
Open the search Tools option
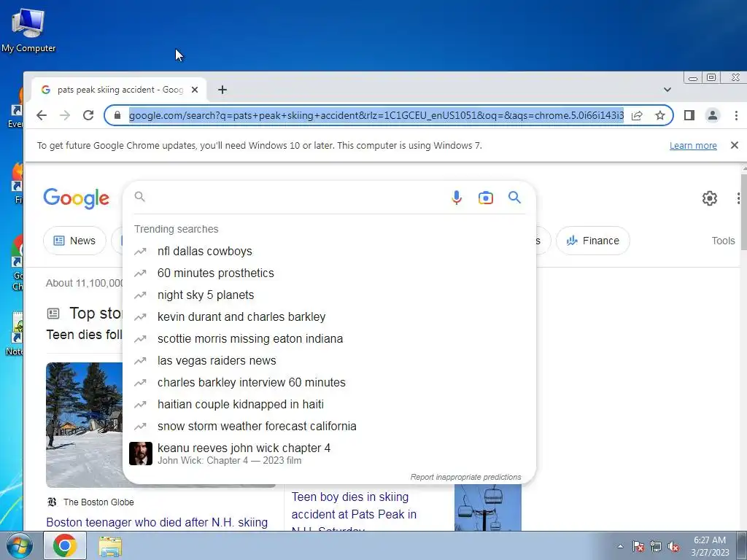tap(723, 241)
